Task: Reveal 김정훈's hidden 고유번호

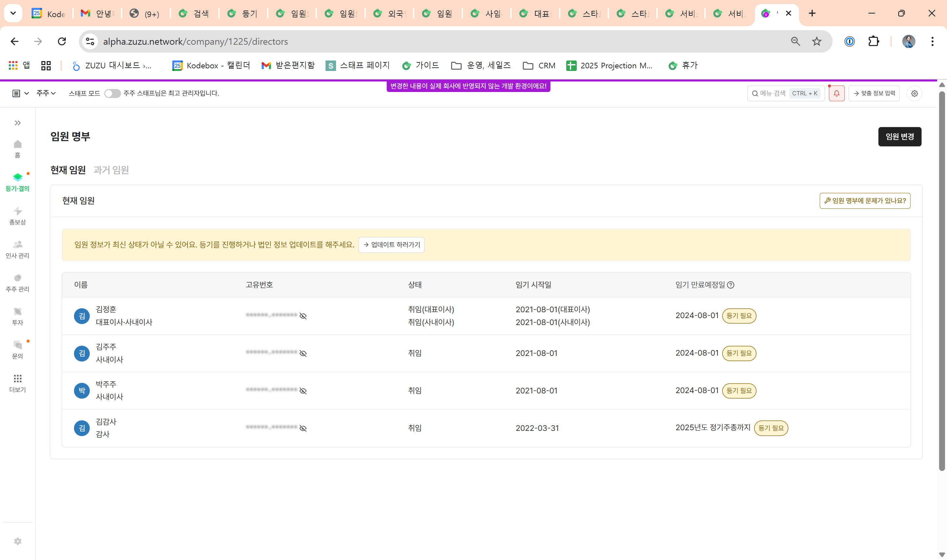Action: coord(303,316)
